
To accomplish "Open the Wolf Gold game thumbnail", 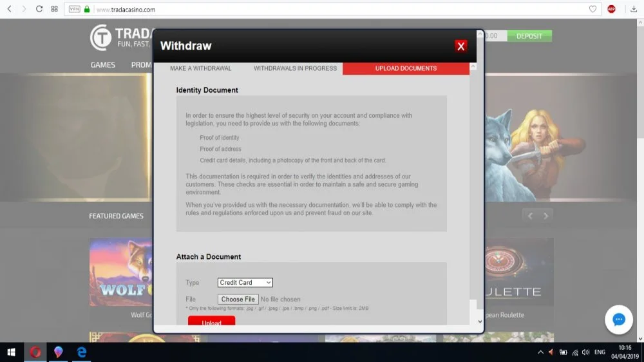I will tap(121, 272).
